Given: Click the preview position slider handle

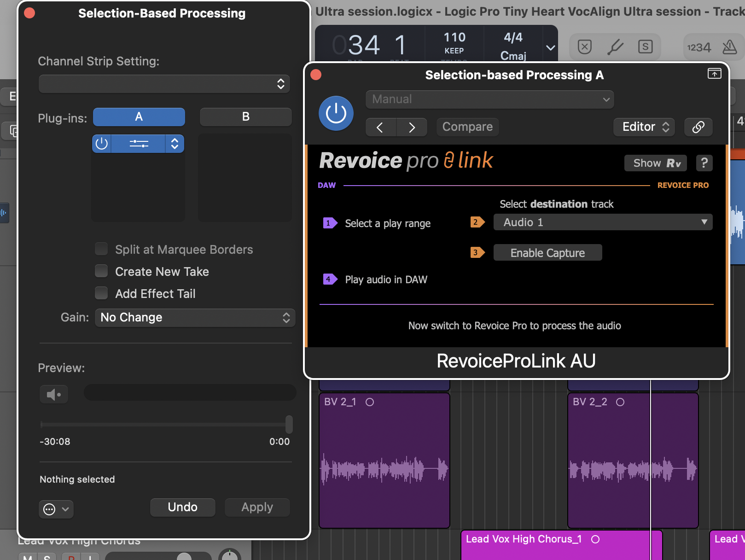Looking at the screenshot, I should point(289,424).
